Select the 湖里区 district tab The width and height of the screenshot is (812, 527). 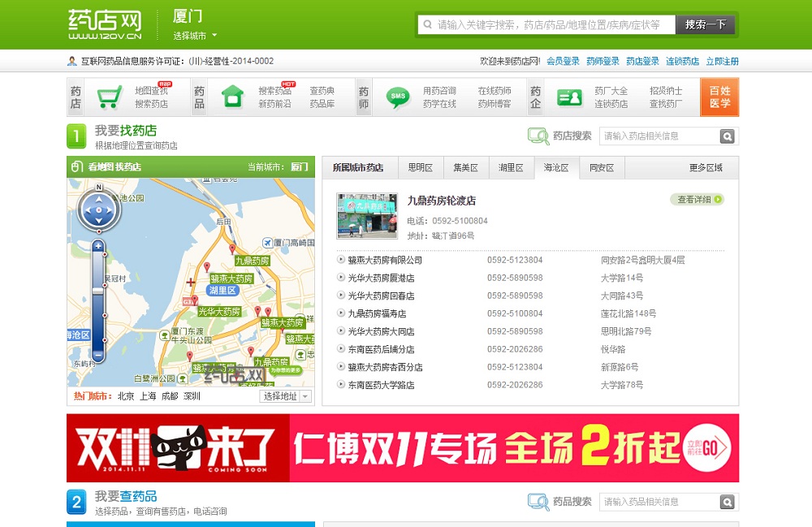(511, 168)
